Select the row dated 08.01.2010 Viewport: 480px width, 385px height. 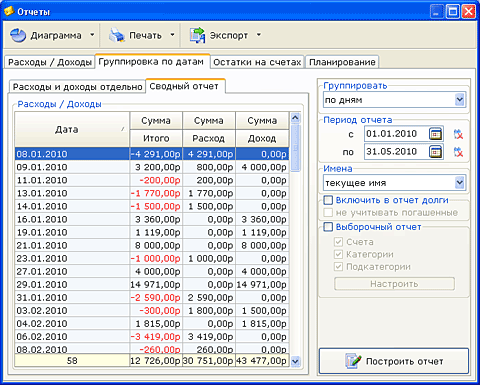(x=152, y=154)
